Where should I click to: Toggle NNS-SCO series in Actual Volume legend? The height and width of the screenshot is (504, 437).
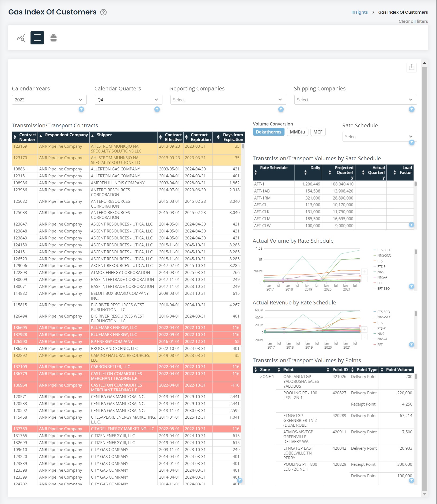coord(382,255)
